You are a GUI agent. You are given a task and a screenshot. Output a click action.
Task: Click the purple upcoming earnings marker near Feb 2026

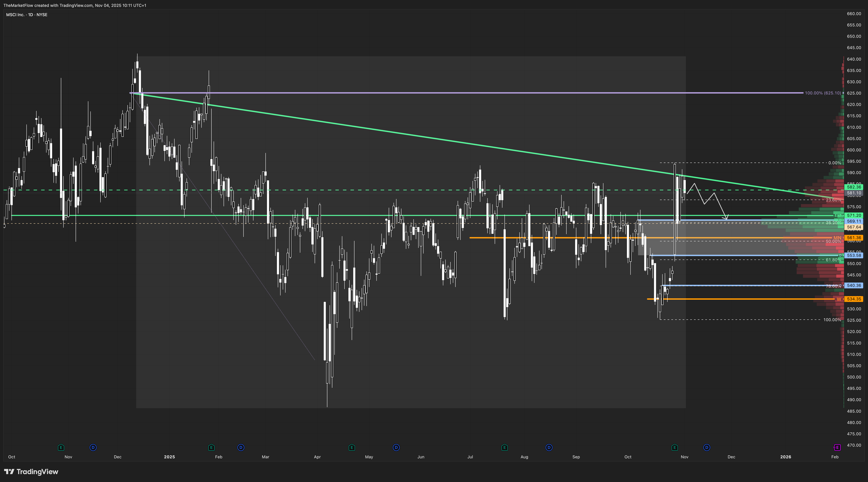(x=837, y=447)
